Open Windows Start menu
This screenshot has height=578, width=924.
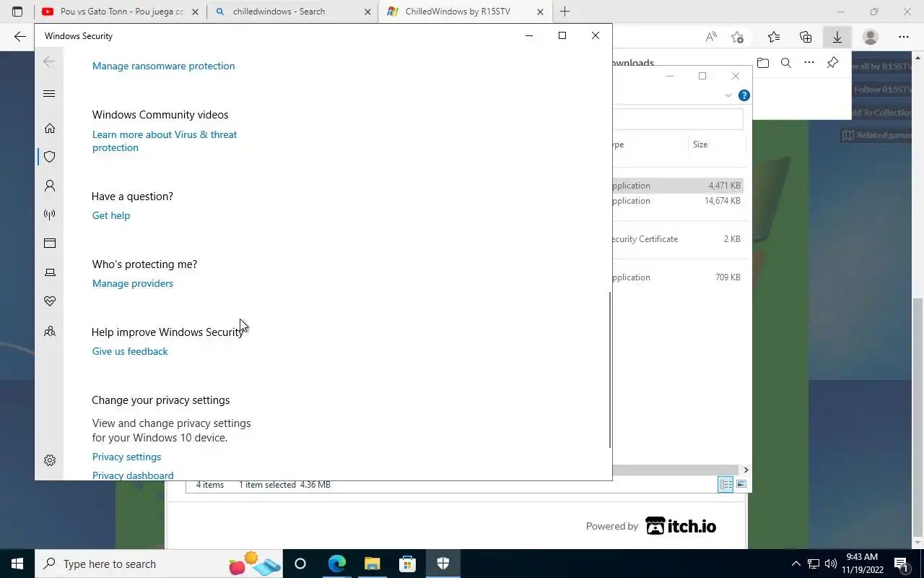(17, 564)
